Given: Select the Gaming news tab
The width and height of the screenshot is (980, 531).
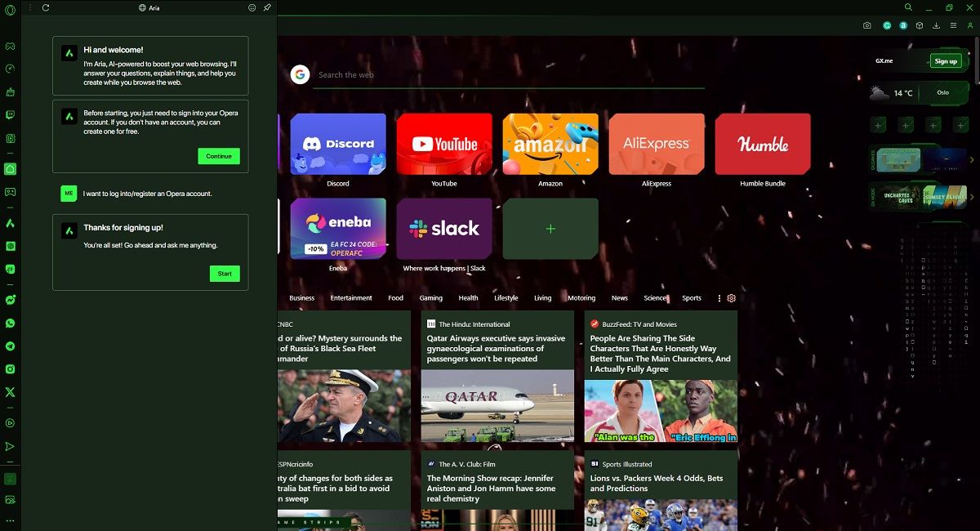Looking at the screenshot, I should coord(430,298).
